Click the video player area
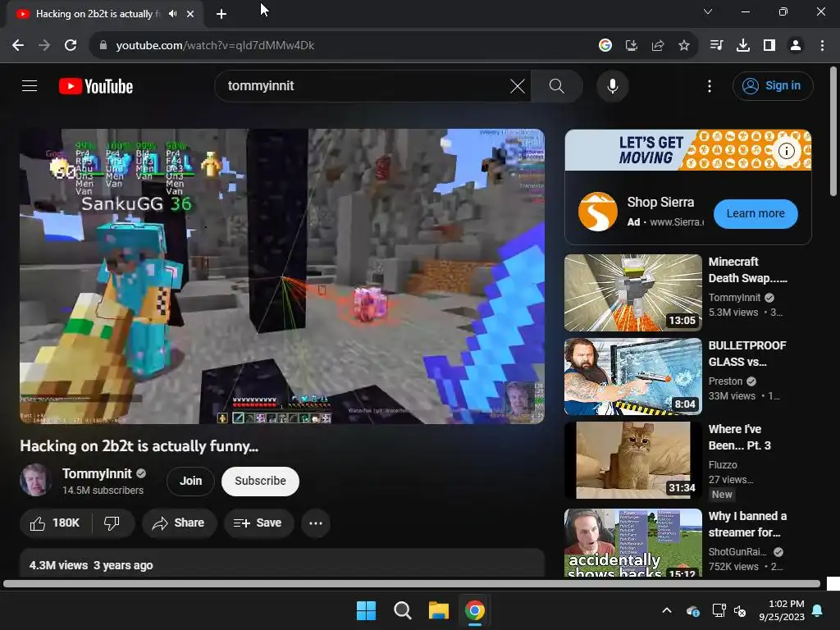 (x=282, y=276)
